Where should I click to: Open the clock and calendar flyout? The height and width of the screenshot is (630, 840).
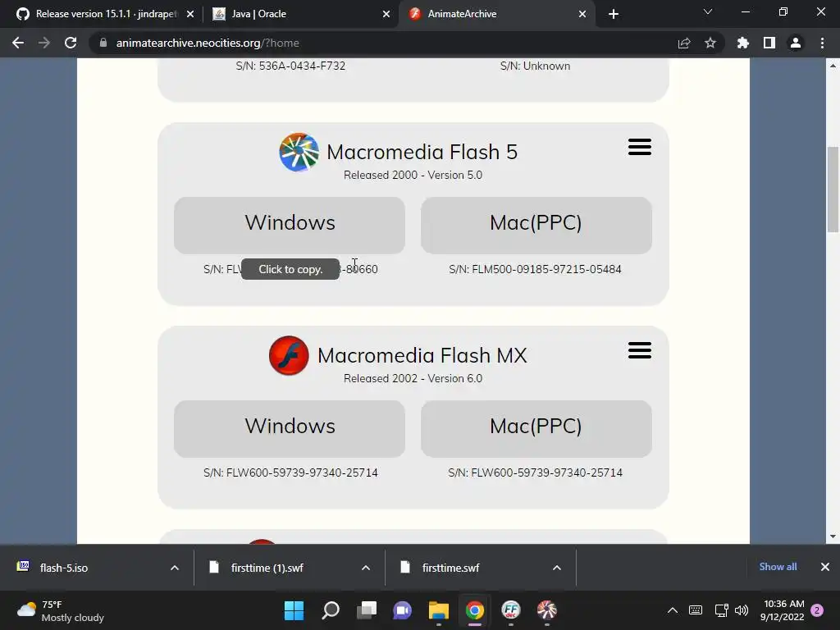[x=782, y=610]
